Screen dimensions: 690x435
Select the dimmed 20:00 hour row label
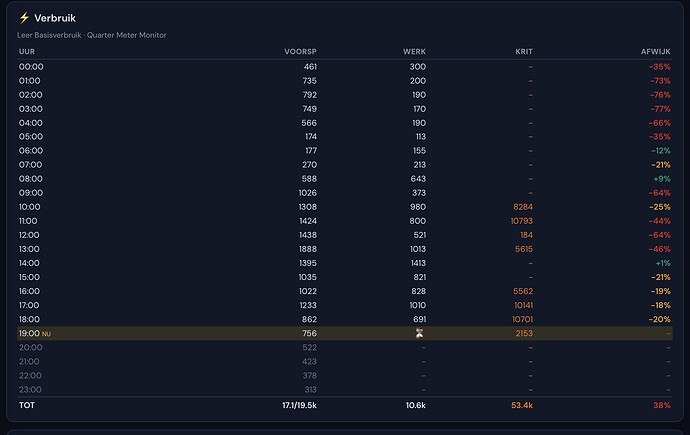coord(31,348)
